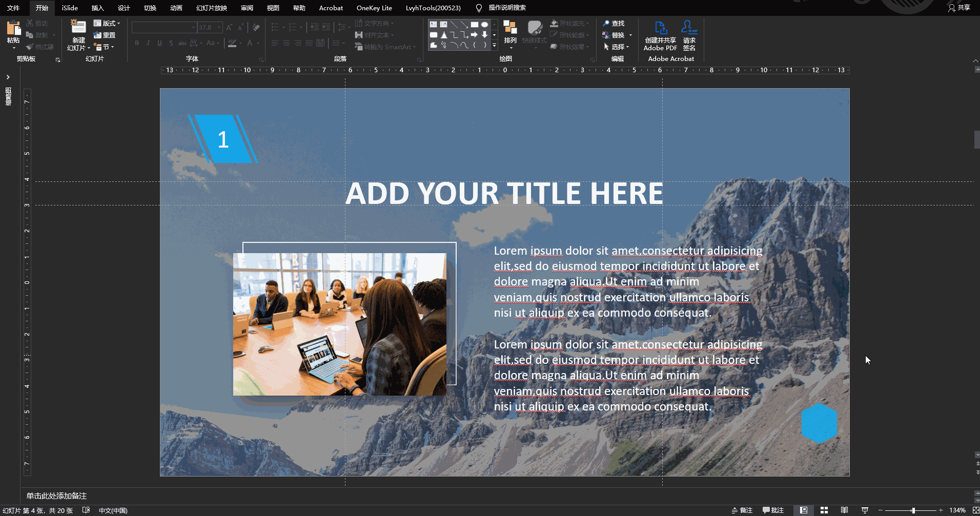The width and height of the screenshot is (980, 516).
Task: Click the language indicator 中文(中国)
Action: point(113,510)
